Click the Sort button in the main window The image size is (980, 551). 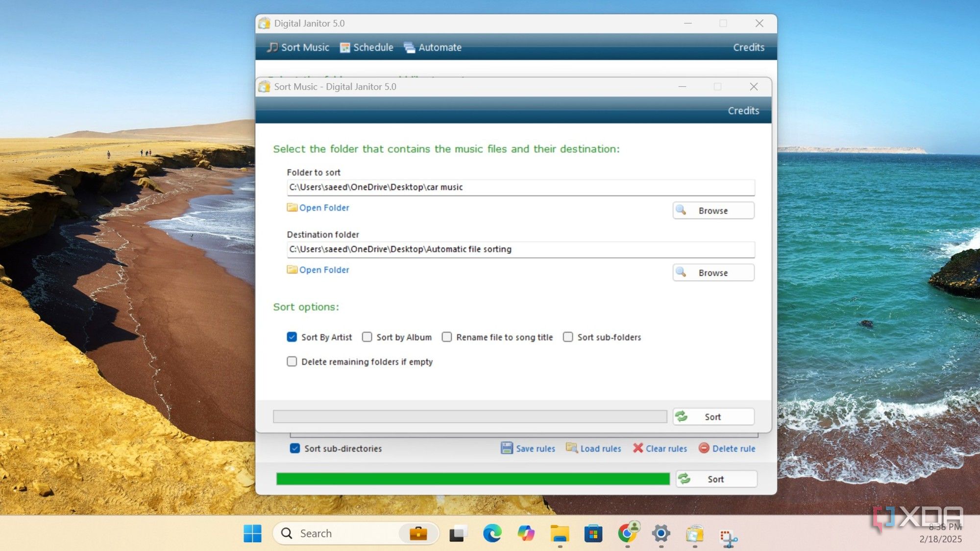point(716,479)
